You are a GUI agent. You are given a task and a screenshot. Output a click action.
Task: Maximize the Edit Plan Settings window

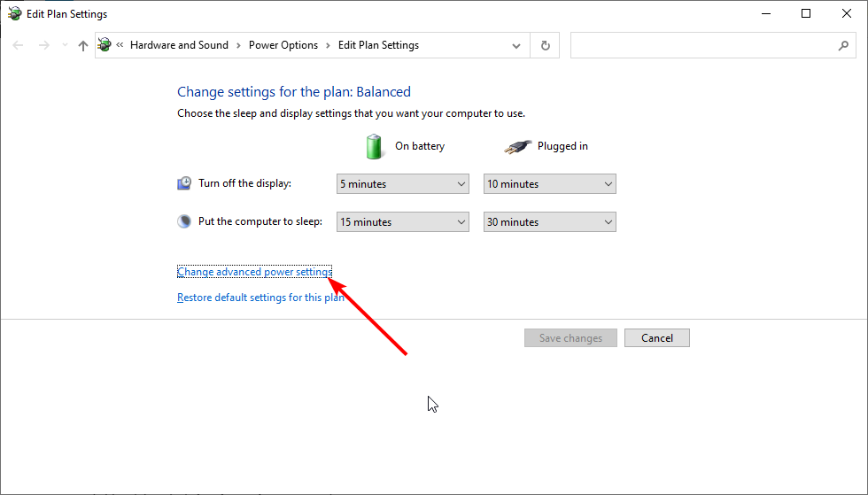[x=806, y=14]
